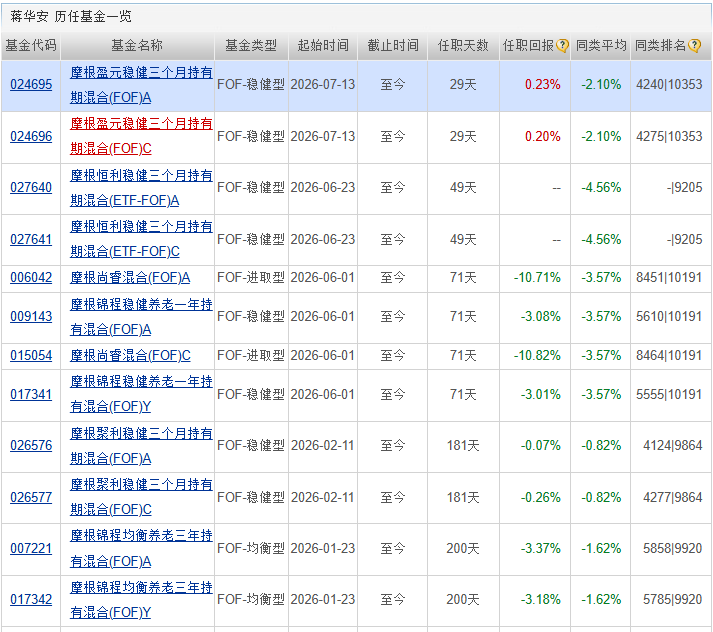Open fund code 017341
Viewport: 713px width, 632px height.
[31, 394]
